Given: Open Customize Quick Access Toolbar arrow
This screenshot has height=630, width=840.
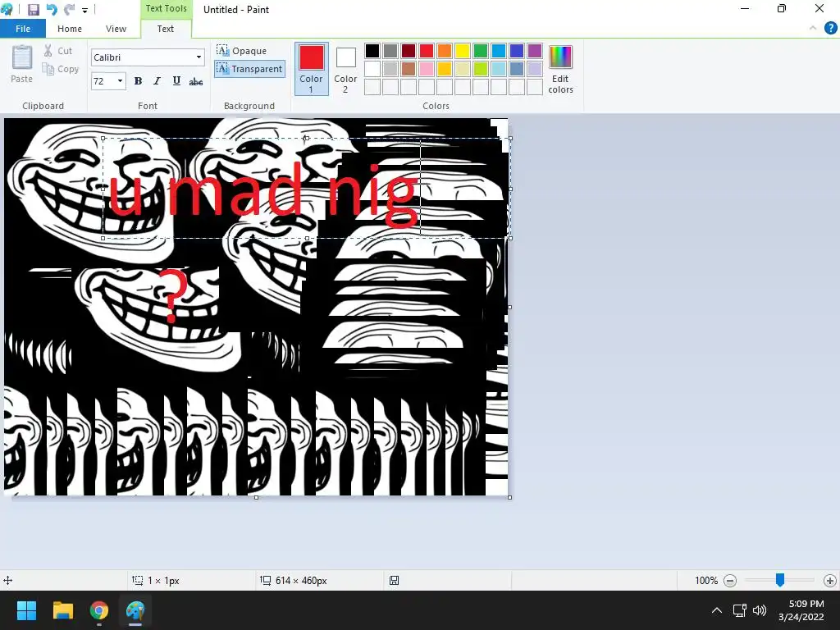Looking at the screenshot, I should pos(84,10).
